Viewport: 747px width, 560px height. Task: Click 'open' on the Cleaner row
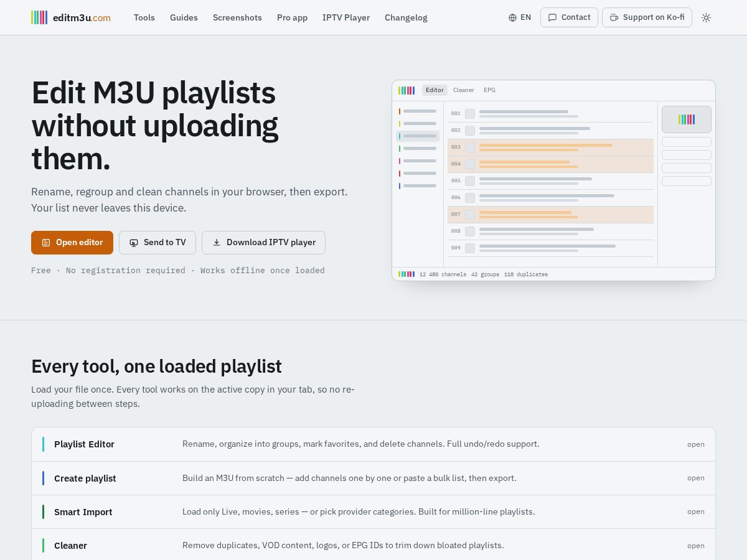pyautogui.click(x=696, y=546)
